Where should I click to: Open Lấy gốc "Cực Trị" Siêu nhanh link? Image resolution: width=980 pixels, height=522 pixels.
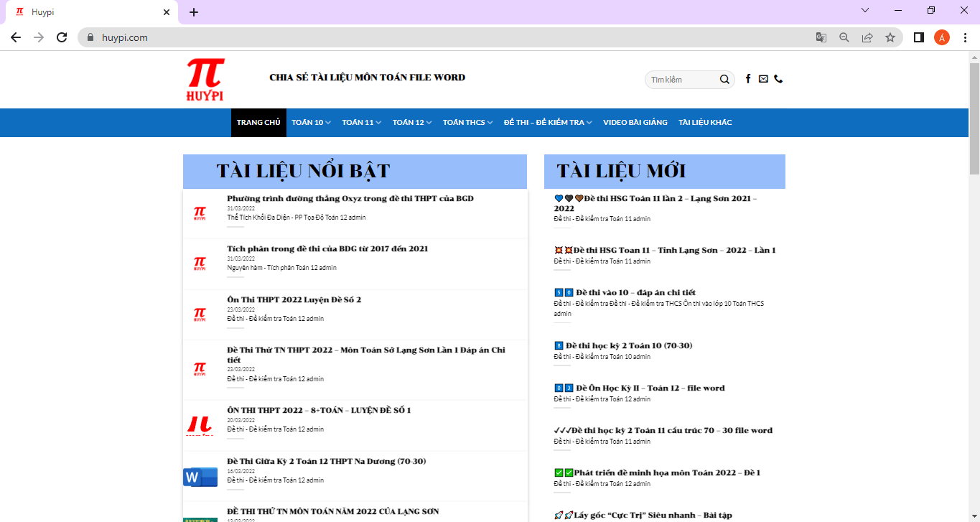pos(643,516)
